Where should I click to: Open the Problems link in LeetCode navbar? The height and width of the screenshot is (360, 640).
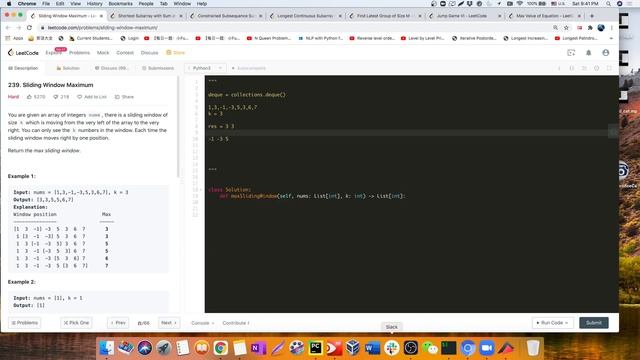(79, 53)
